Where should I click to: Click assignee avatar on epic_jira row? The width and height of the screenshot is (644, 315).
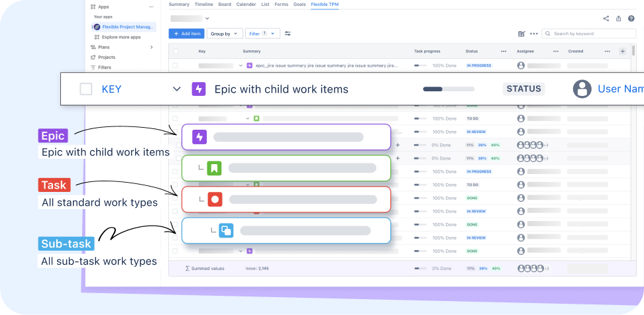tap(521, 66)
